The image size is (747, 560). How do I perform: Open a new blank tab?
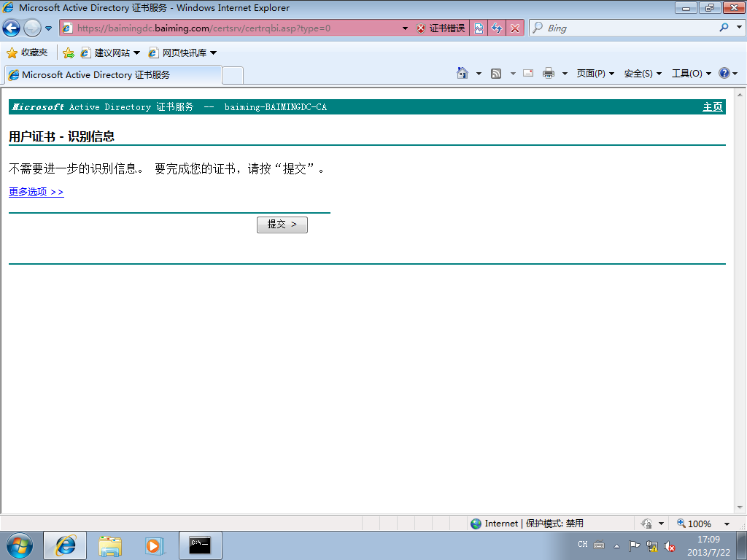click(233, 76)
